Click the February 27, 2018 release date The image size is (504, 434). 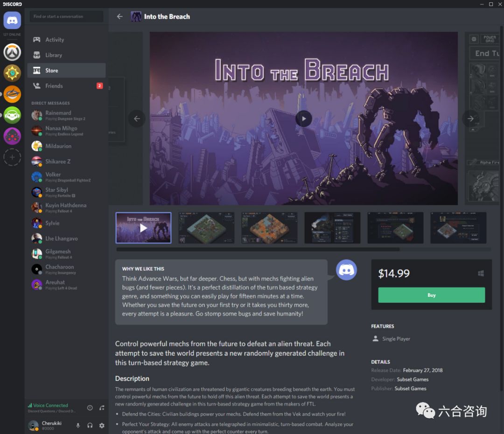pyautogui.click(x=423, y=371)
